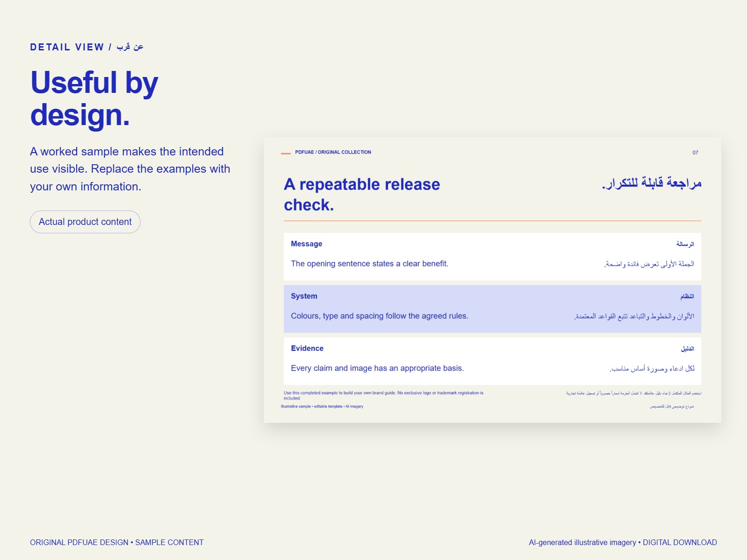Click the Actual product content pill button
747x560 pixels.
coord(85,222)
